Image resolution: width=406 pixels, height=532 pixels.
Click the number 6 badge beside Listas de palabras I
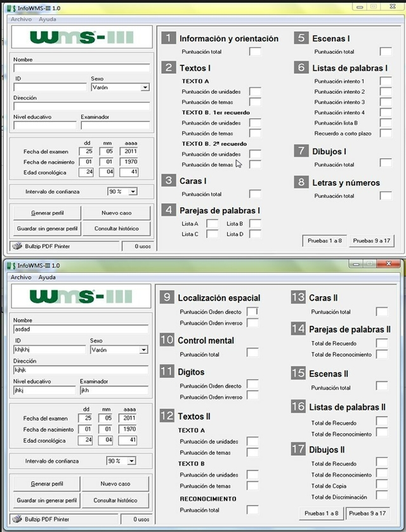coord(301,67)
